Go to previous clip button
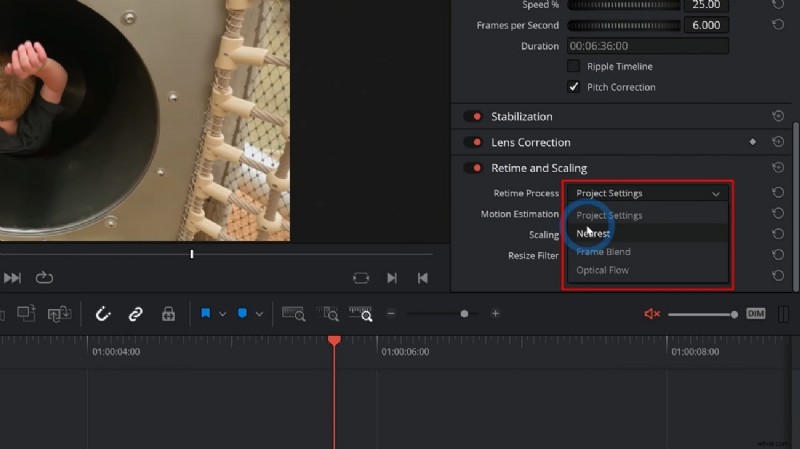Screen dimensions: 800x449 pyautogui.click(x=422, y=278)
